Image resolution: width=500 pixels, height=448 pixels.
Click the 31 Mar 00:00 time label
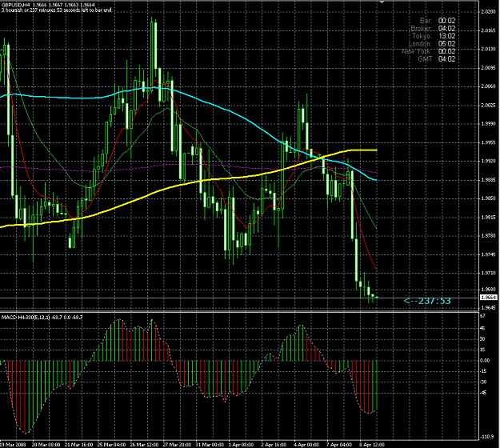pos(210,445)
